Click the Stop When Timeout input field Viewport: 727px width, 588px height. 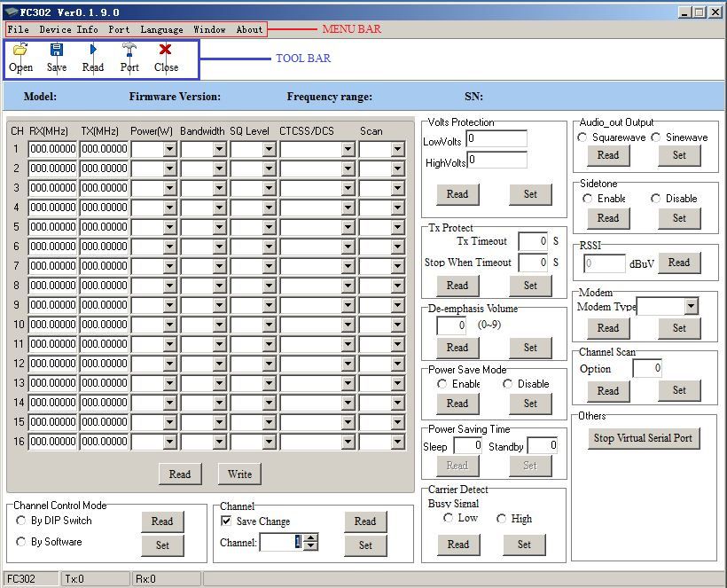(x=533, y=263)
